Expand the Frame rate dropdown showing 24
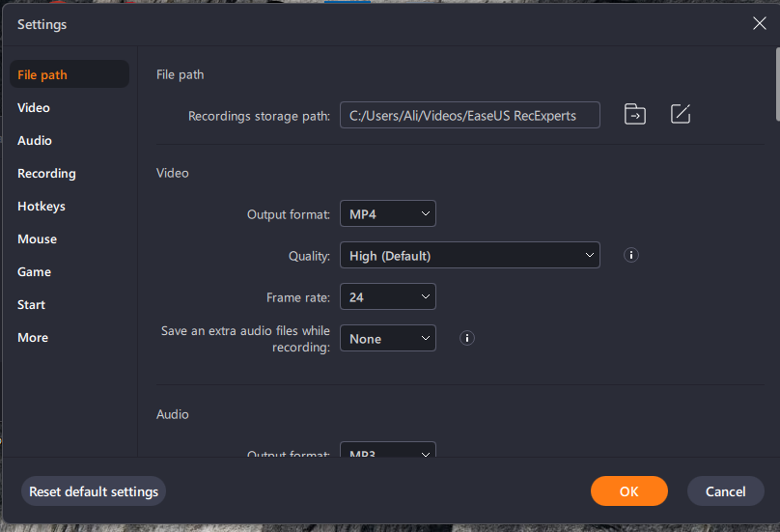 [387, 297]
